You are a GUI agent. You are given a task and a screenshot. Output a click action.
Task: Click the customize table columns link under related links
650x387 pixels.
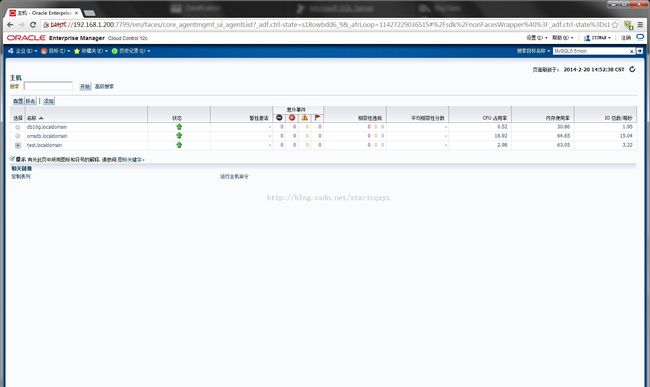click(x=21, y=177)
